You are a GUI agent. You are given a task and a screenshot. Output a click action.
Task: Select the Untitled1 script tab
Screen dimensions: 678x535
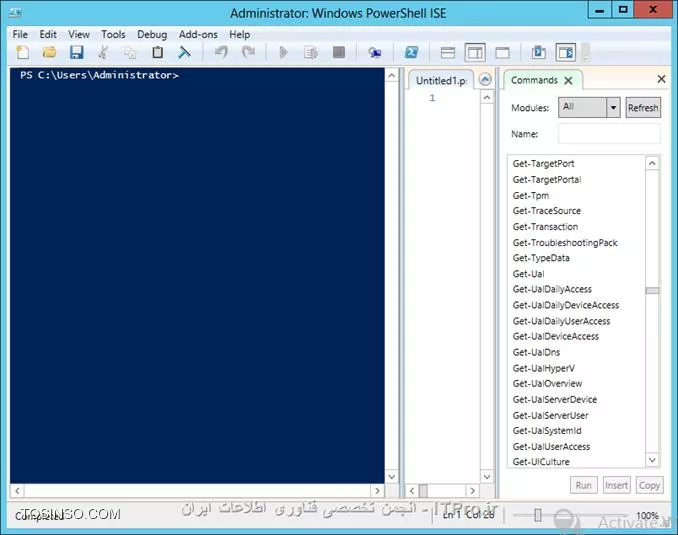(x=441, y=80)
